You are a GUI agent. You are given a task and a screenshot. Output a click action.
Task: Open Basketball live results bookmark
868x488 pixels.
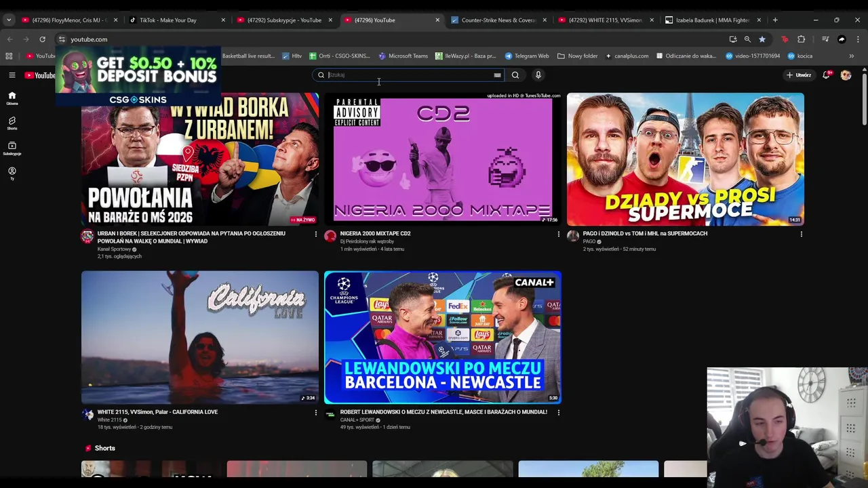[x=248, y=56]
